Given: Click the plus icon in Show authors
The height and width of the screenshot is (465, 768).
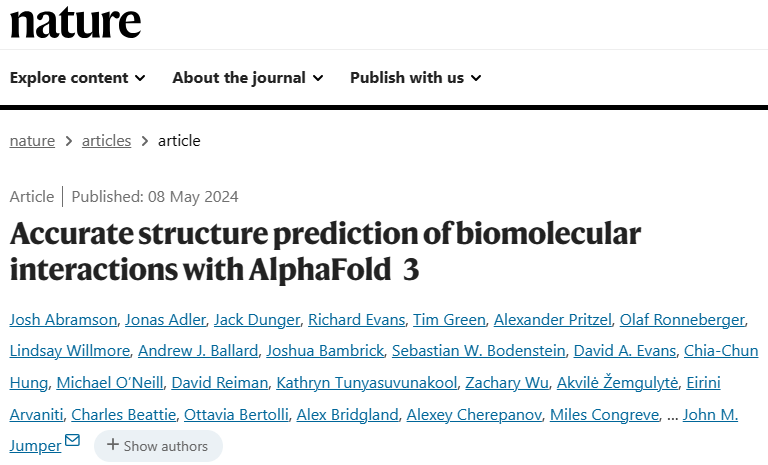Looking at the screenshot, I should [113, 446].
